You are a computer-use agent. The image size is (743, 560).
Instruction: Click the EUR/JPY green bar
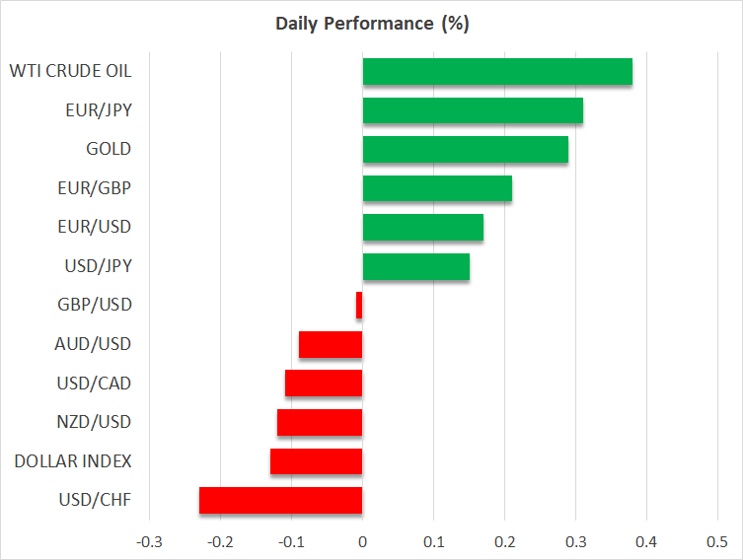pyautogui.click(x=473, y=110)
